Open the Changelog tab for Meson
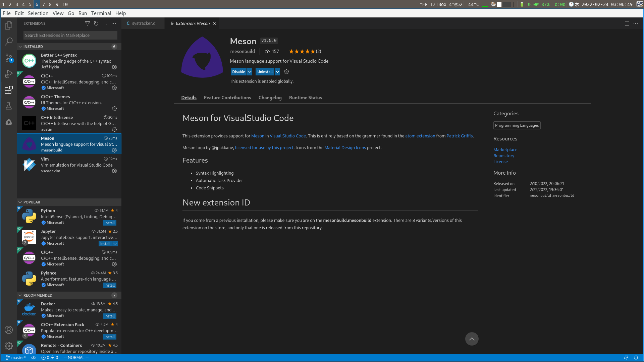Image resolution: width=644 pixels, height=362 pixels. pos(270,97)
